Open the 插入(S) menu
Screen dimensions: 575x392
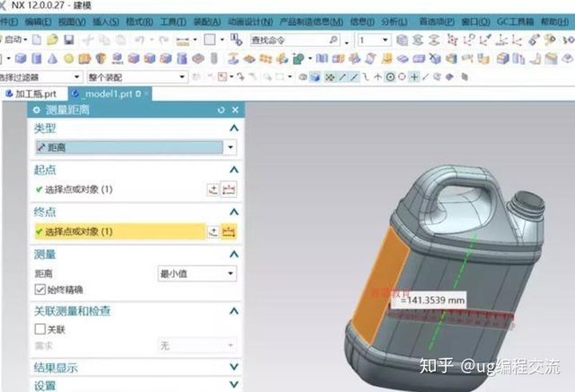[x=105, y=22]
